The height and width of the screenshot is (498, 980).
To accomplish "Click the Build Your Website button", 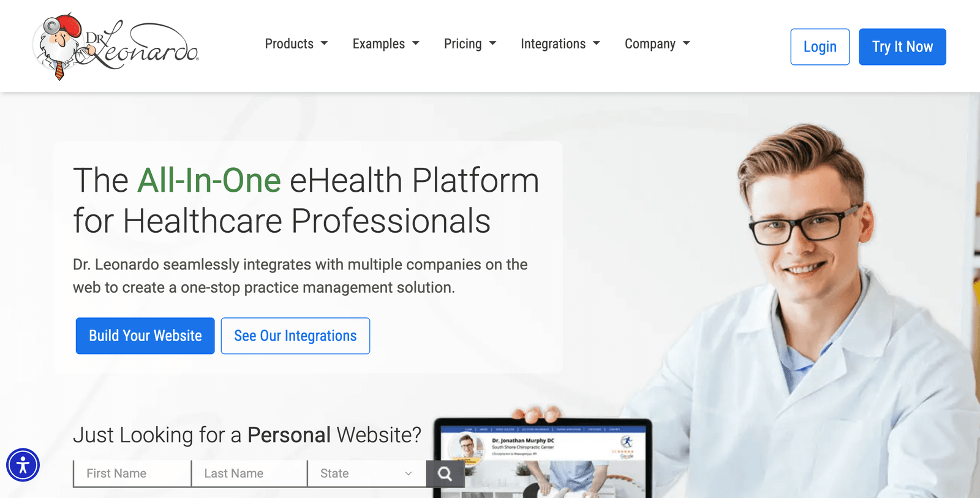I will tap(145, 336).
